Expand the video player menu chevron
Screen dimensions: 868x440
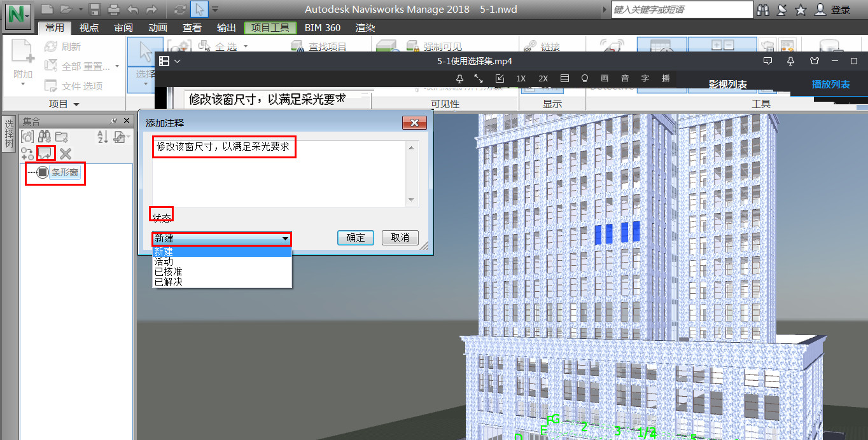(x=178, y=61)
